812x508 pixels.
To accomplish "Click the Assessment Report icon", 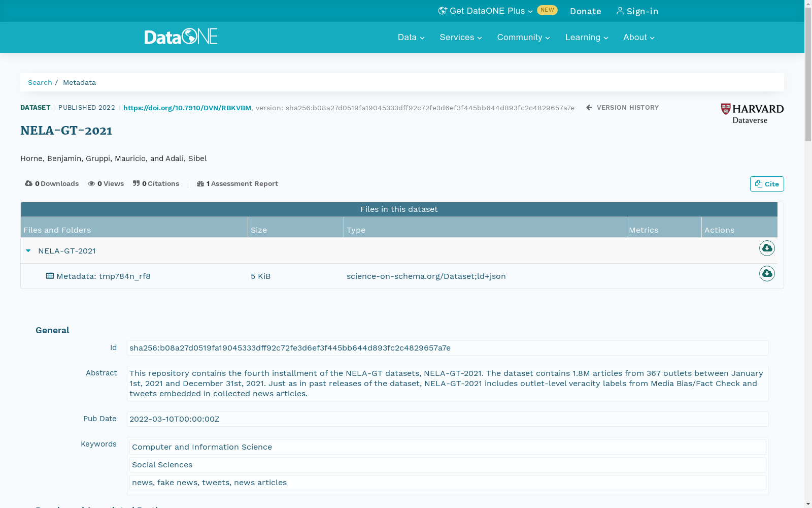I will coord(201,183).
